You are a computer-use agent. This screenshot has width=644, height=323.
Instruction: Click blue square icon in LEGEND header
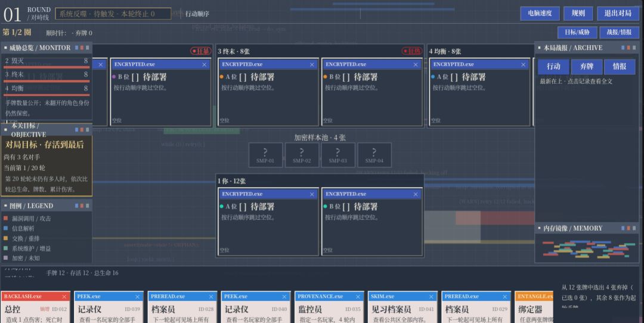click(76, 206)
